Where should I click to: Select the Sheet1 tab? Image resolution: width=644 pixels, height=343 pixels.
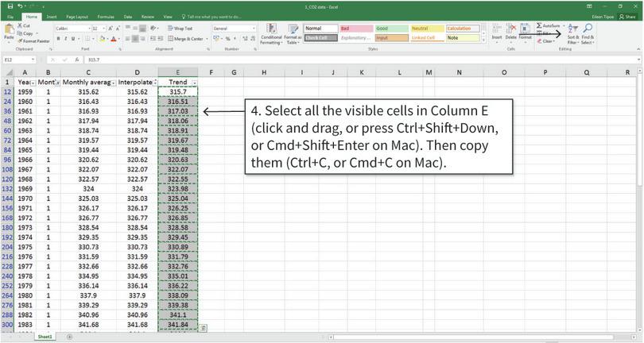pyautogui.click(x=45, y=337)
